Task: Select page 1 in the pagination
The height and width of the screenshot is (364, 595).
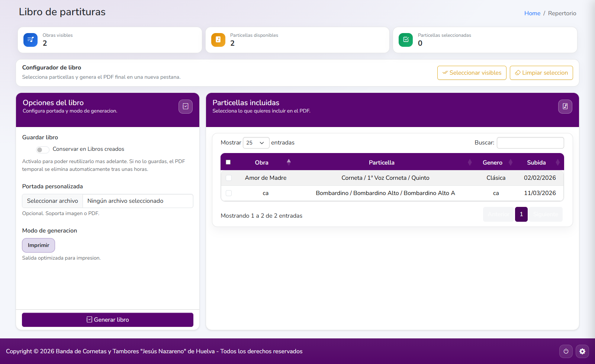Action: 521,214
